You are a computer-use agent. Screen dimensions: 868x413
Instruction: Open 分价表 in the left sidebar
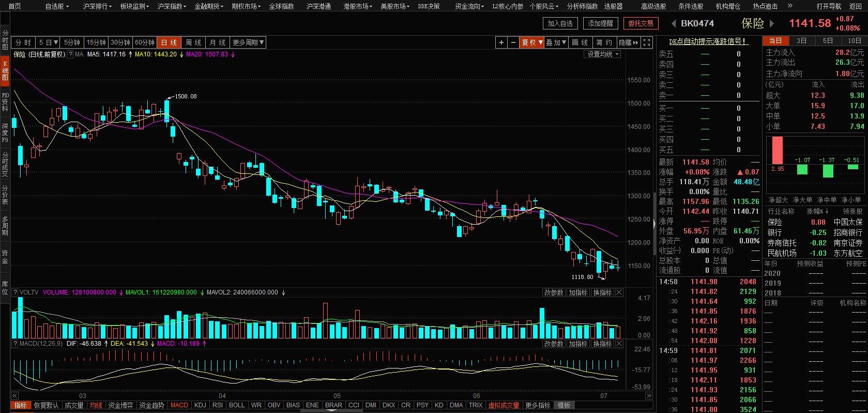pyautogui.click(x=5, y=195)
